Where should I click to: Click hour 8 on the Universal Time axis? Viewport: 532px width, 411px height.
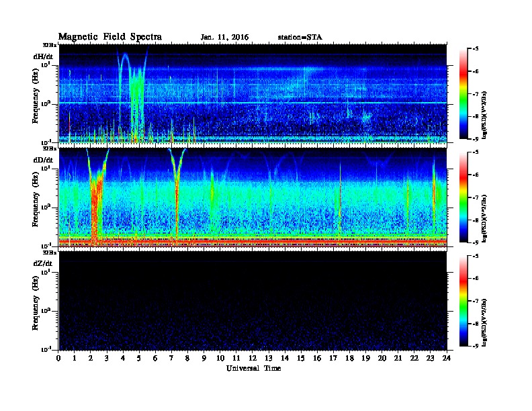tap(187, 358)
